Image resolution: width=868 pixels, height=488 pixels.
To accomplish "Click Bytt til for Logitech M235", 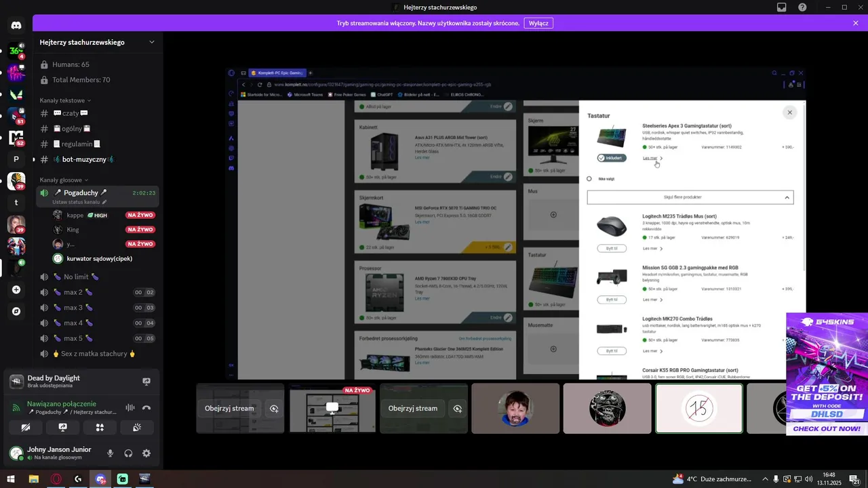I will pyautogui.click(x=612, y=248).
